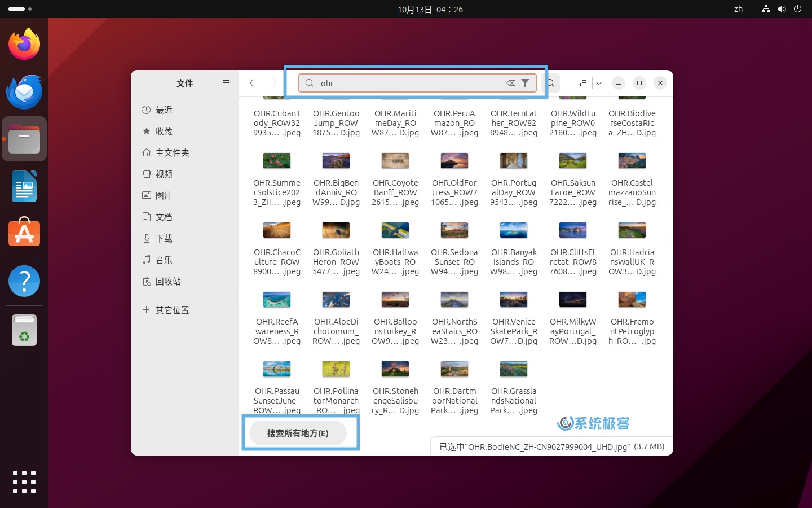The width and height of the screenshot is (812, 508).
Task: Open the power menu icon
Action: click(797, 9)
